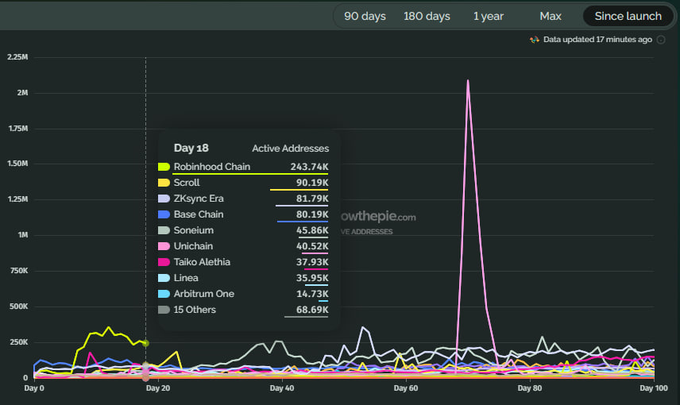680x405 pixels.
Task: Click the 1M y-axis label
Action: coord(23,235)
